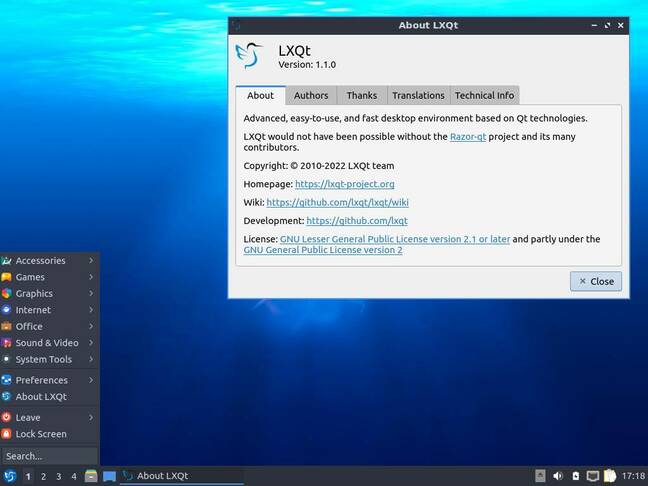The width and height of the screenshot is (648, 486).
Task: Click the tray expander arrow icon
Action: click(540, 476)
